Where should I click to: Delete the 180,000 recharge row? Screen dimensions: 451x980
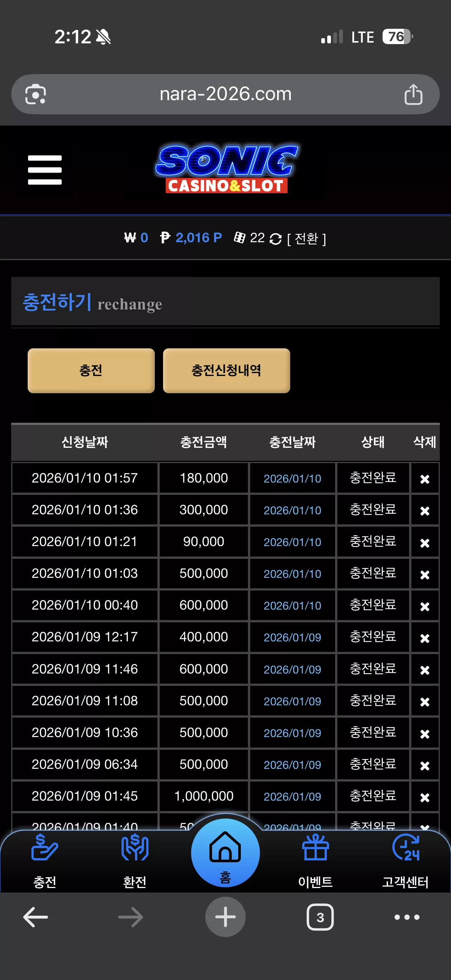(x=425, y=479)
